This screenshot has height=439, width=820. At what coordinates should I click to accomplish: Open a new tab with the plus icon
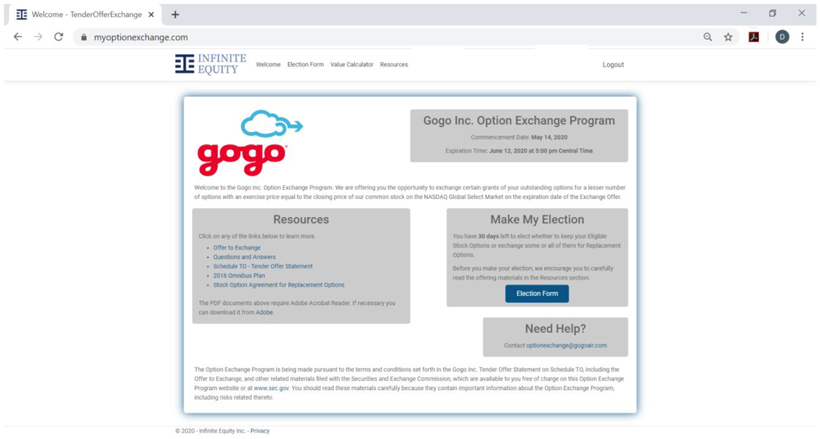point(175,15)
